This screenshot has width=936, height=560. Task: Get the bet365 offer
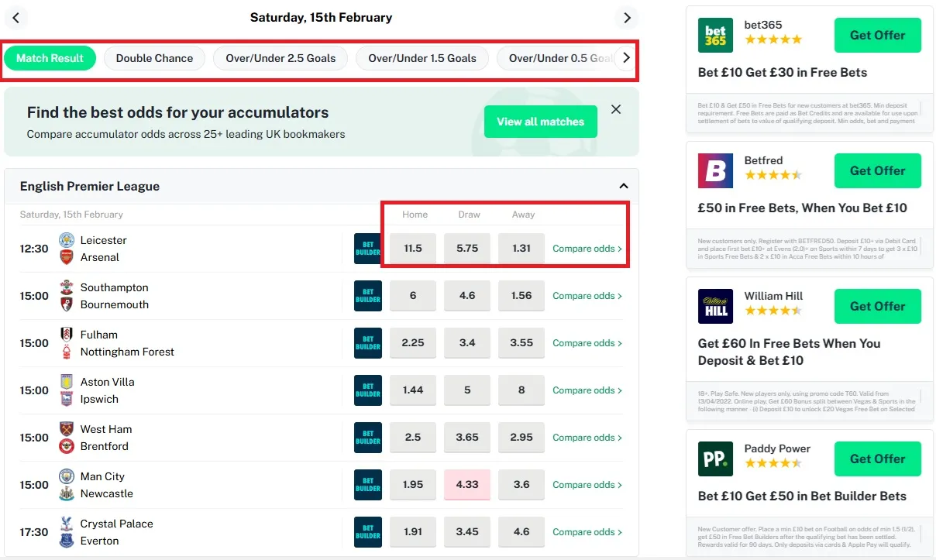(x=877, y=36)
